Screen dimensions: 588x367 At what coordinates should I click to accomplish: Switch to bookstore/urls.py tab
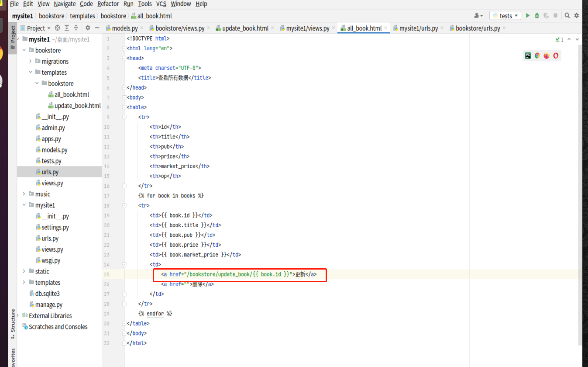tap(478, 28)
